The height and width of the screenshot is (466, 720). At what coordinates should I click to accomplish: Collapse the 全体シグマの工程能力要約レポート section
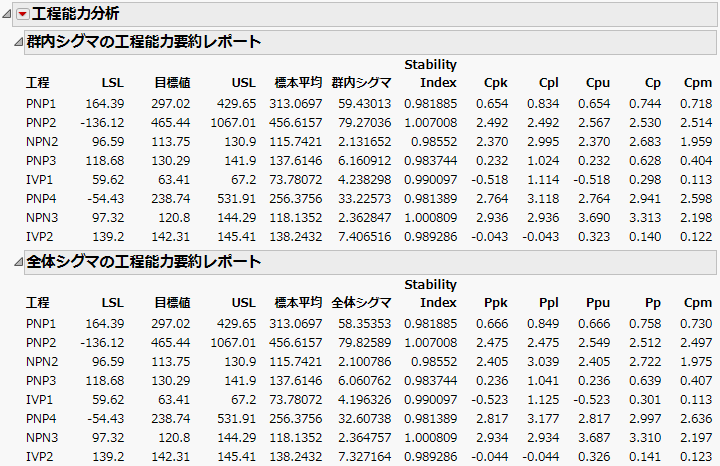[x=17, y=262]
